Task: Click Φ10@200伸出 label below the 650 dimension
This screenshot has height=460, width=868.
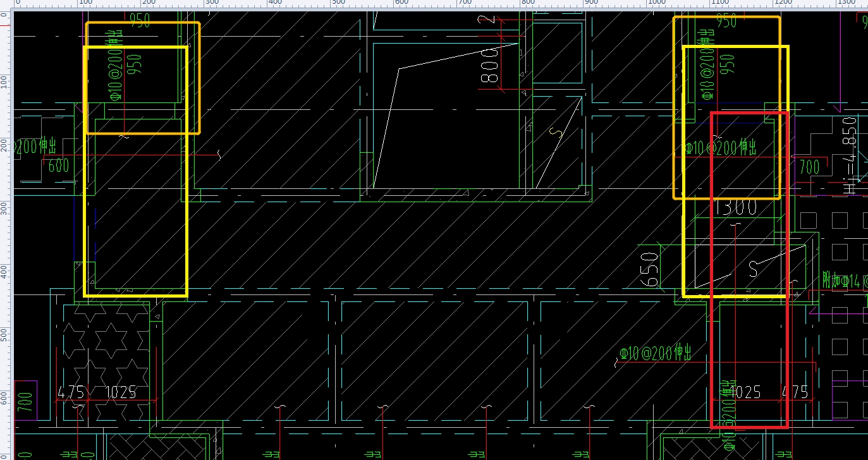Action: click(x=655, y=353)
